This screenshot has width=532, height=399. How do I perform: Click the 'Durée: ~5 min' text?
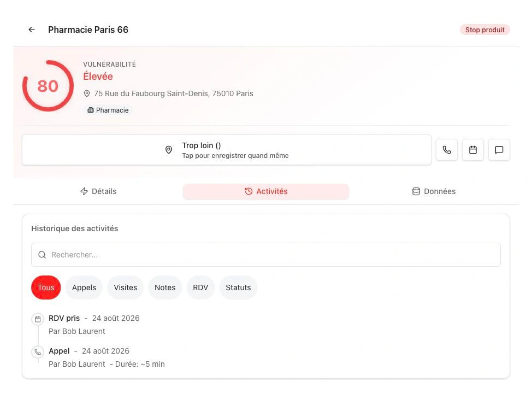coord(140,364)
